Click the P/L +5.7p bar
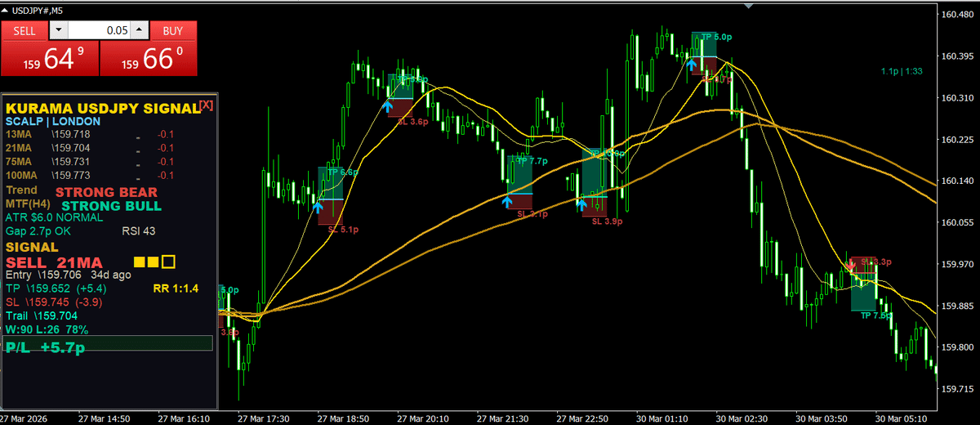The height and width of the screenshot is (425, 980). click(x=109, y=344)
